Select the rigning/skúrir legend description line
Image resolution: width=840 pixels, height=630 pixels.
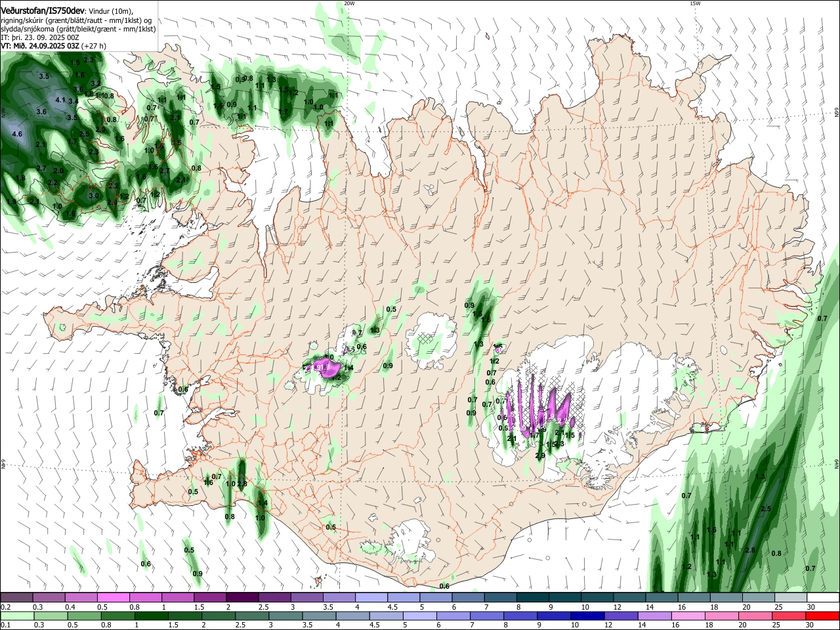[x=76, y=20]
